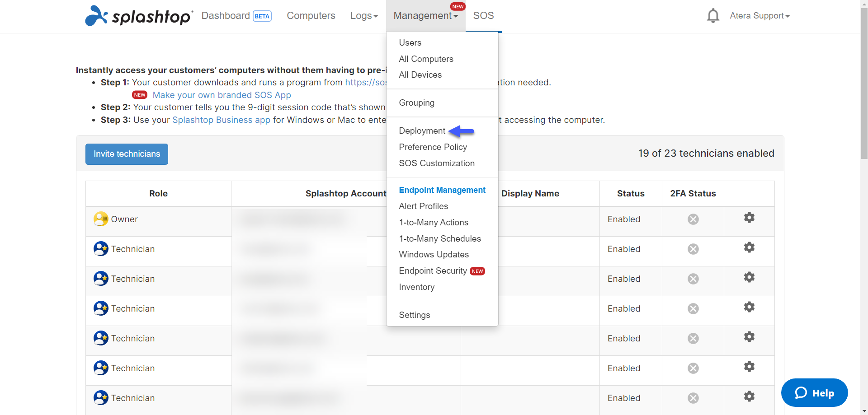This screenshot has height=415, width=868.
Task: Click avatar icon of first Technician row
Action: (x=101, y=249)
